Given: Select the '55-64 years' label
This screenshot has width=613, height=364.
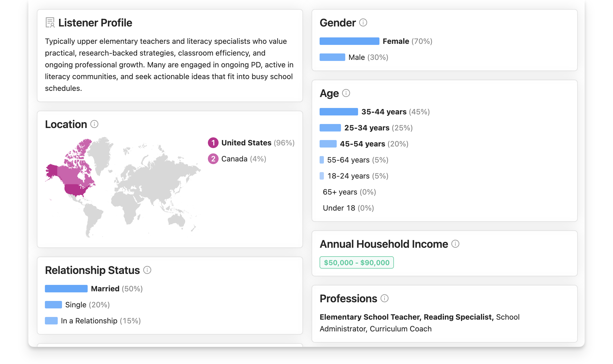Looking at the screenshot, I should [x=348, y=160].
